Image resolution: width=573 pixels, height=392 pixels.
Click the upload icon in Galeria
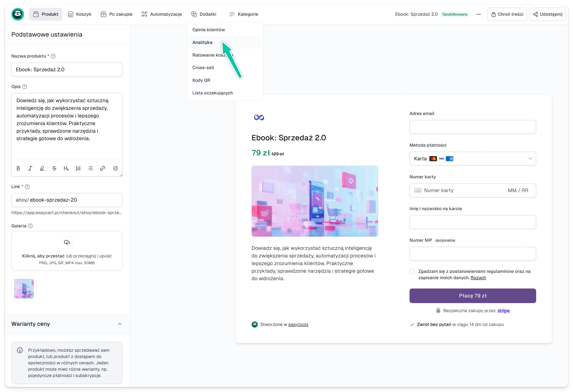[x=67, y=243]
